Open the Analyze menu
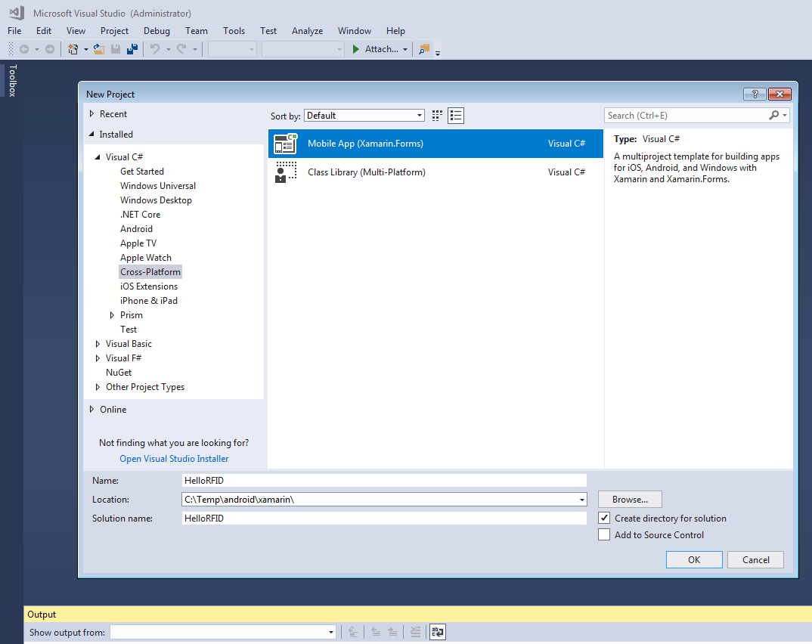This screenshot has width=812, height=644. (307, 31)
